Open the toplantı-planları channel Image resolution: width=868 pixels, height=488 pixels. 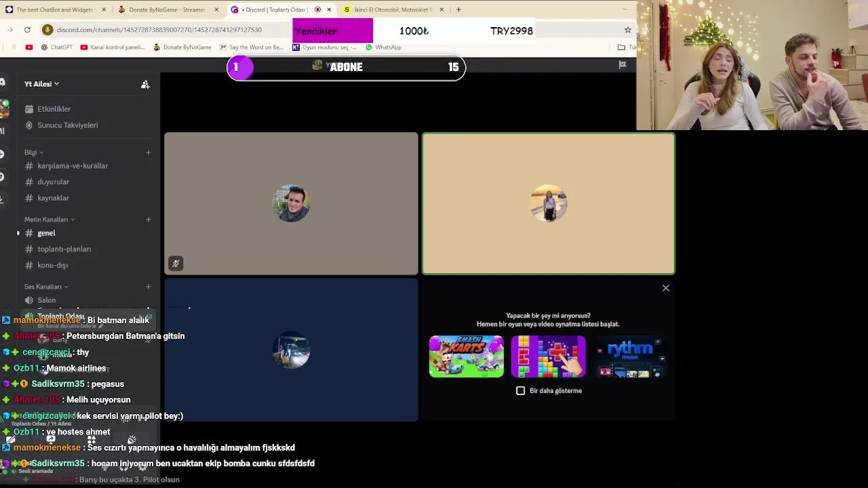coord(64,249)
